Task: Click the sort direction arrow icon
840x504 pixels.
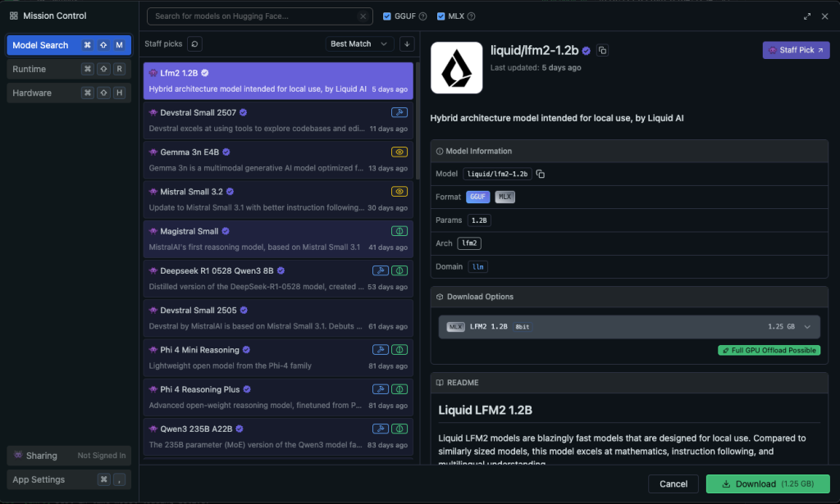Action: (408, 44)
